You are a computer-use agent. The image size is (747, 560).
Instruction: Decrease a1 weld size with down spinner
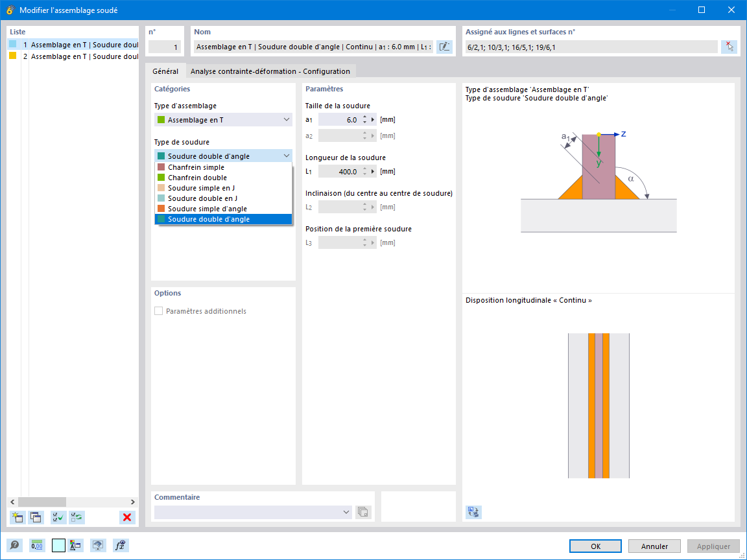[365, 122]
